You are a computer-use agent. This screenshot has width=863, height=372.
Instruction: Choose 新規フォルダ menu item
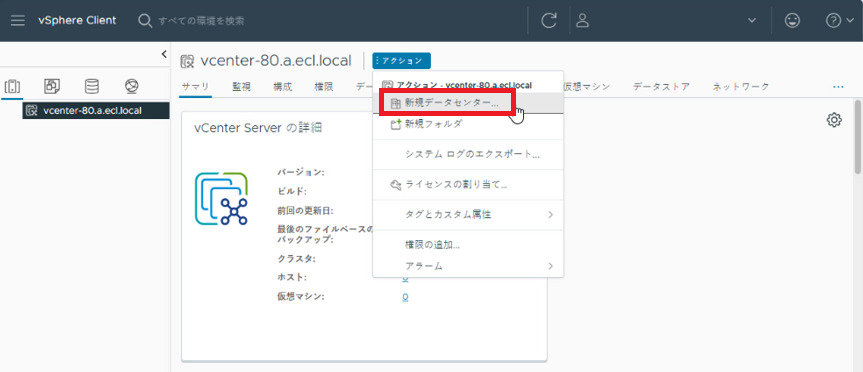pyautogui.click(x=468, y=124)
